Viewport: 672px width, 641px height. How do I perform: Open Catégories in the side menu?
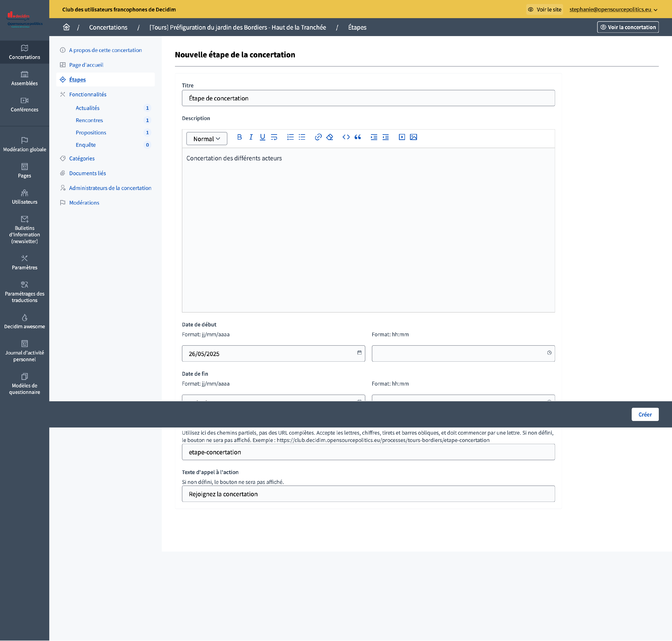82,158
